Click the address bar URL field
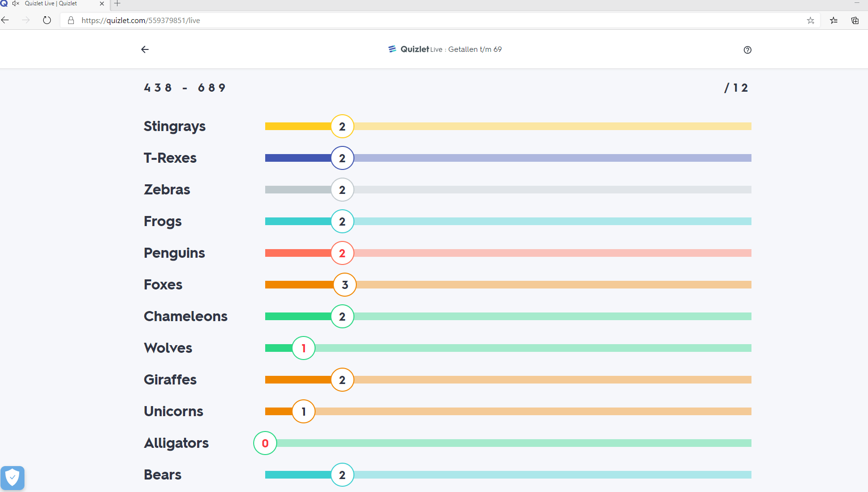Image resolution: width=868 pixels, height=492 pixels. [432, 20]
